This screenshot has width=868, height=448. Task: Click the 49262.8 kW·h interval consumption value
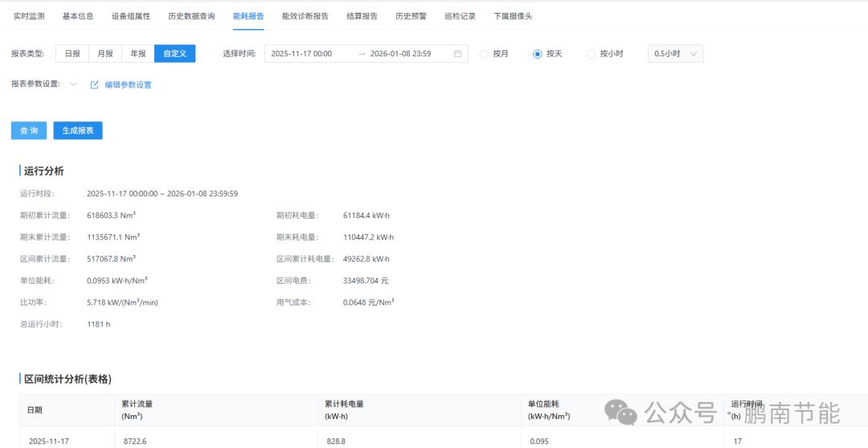coord(366,259)
